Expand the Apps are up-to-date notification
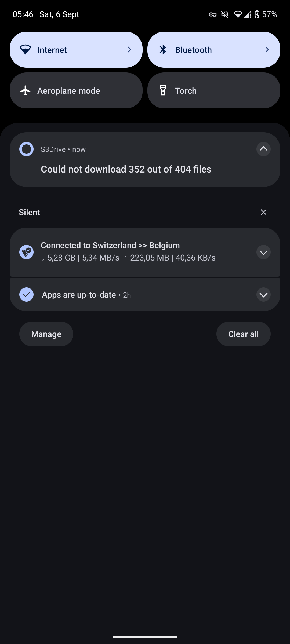The width and height of the screenshot is (290, 644). (x=263, y=295)
